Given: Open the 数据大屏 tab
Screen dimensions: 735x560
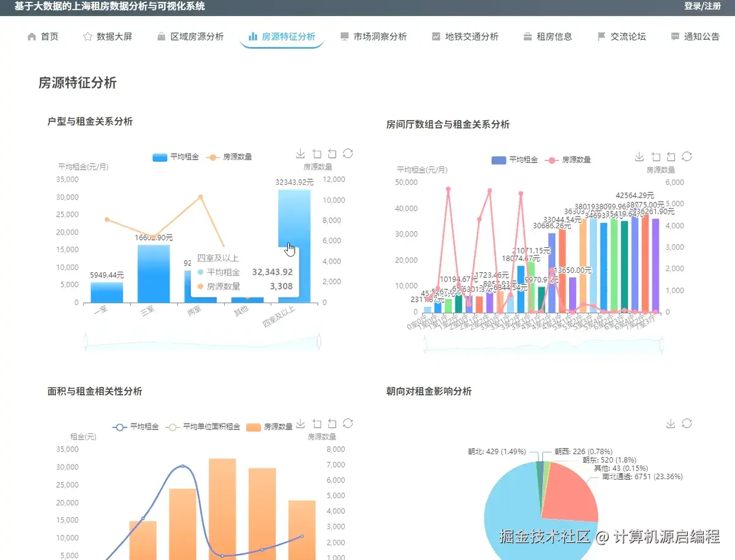Looking at the screenshot, I should 107,37.
